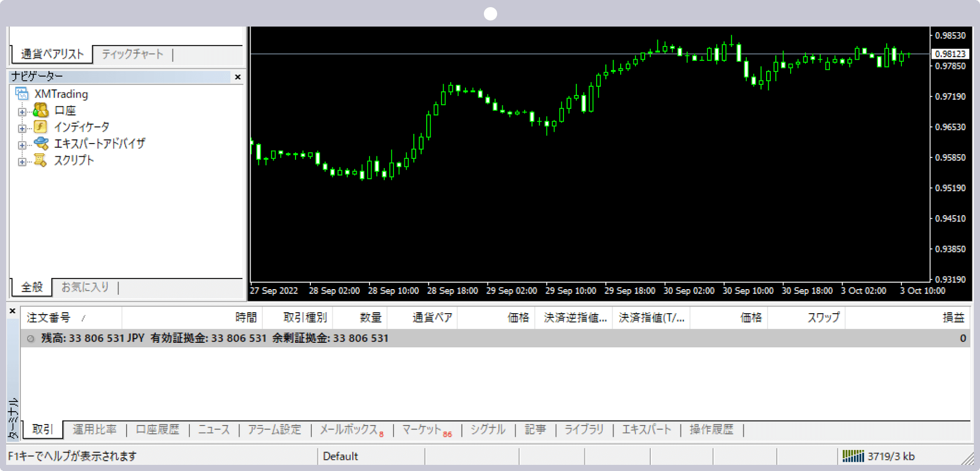This screenshot has height=471, width=980.
Task: Sort by 時間 column header
Action: pos(192,318)
